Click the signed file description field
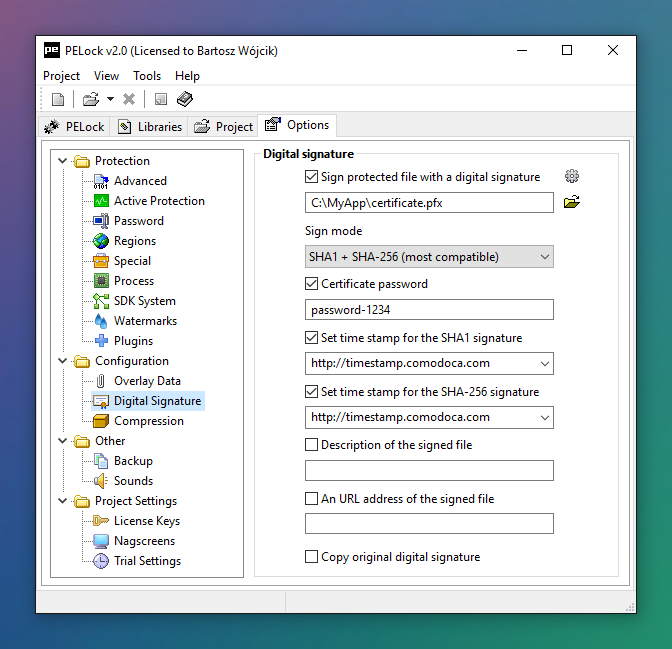This screenshot has width=672, height=649. pos(429,471)
